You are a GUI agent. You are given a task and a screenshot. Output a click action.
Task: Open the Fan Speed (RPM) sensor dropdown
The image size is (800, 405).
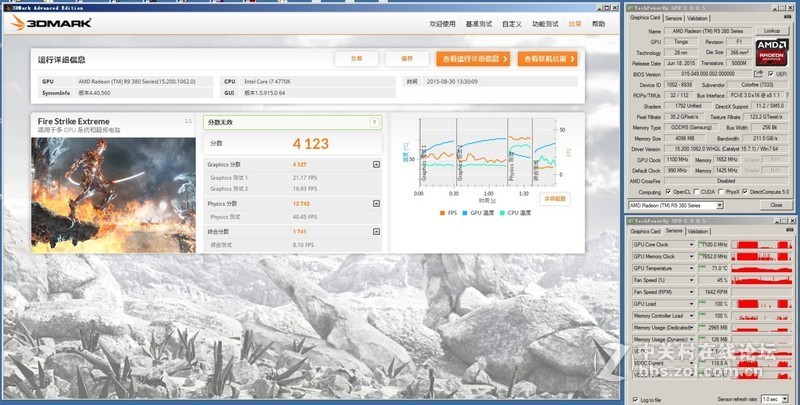(691, 292)
